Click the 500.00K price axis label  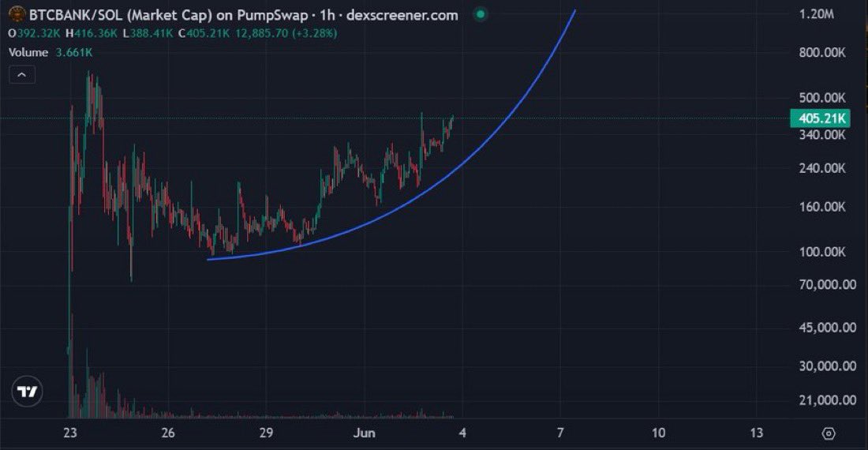822,97
